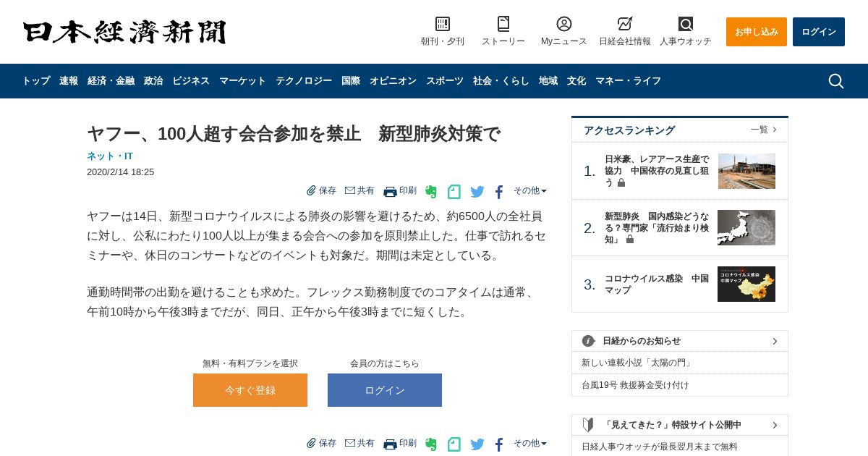Viewport: 868px width, 456px height.
Task: Select テクノロジー in the navigation bar
Action: (304, 81)
